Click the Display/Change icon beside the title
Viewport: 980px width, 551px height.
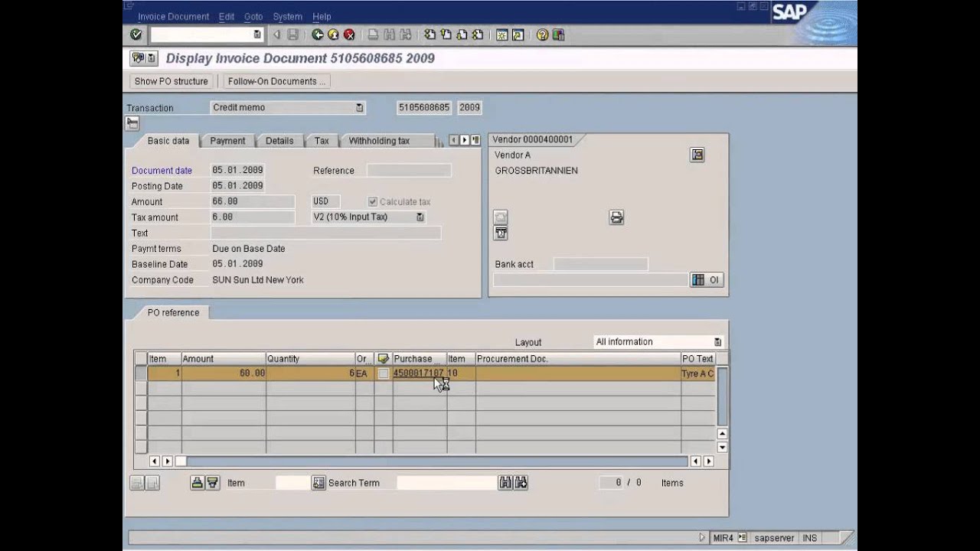click(x=138, y=58)
